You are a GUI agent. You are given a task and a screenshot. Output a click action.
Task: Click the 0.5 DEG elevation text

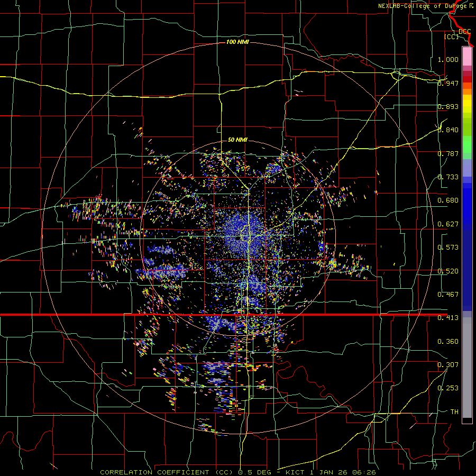[x=255, y=472]
